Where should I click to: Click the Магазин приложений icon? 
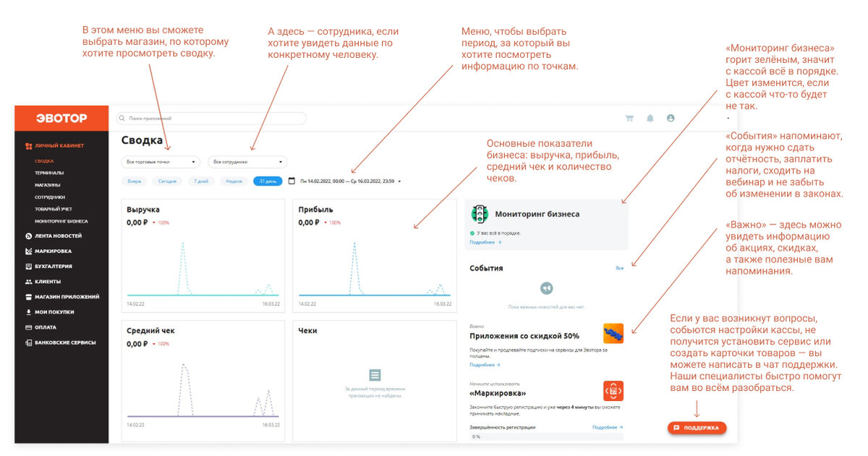coord(28,297)
